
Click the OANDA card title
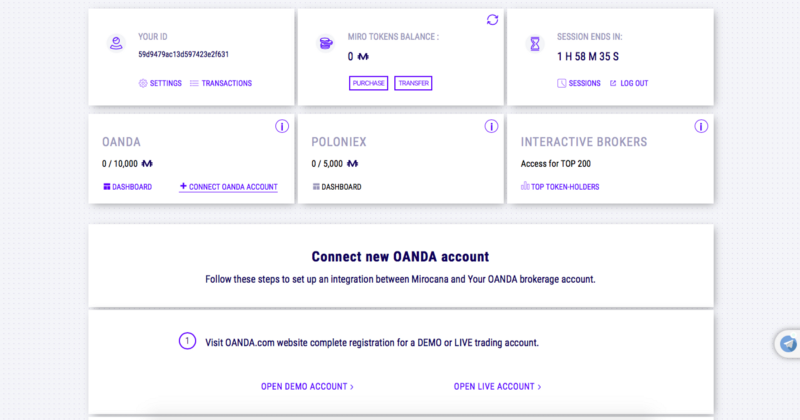121,142
